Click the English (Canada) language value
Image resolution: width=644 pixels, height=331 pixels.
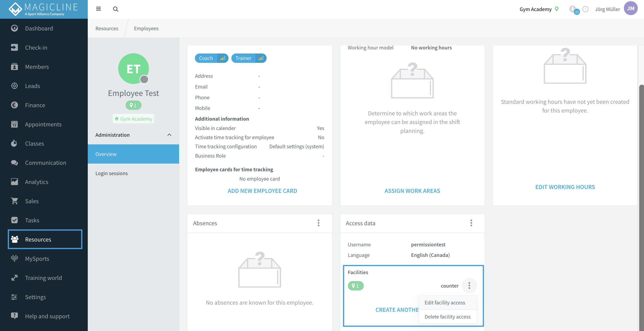430,255
